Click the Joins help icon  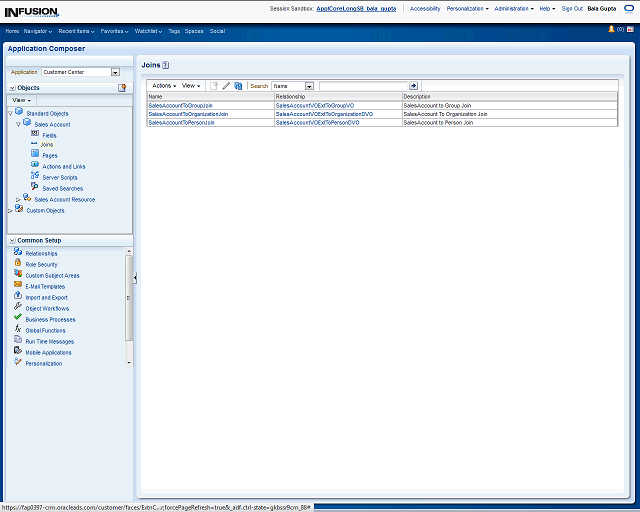click(x=166, y=64)
